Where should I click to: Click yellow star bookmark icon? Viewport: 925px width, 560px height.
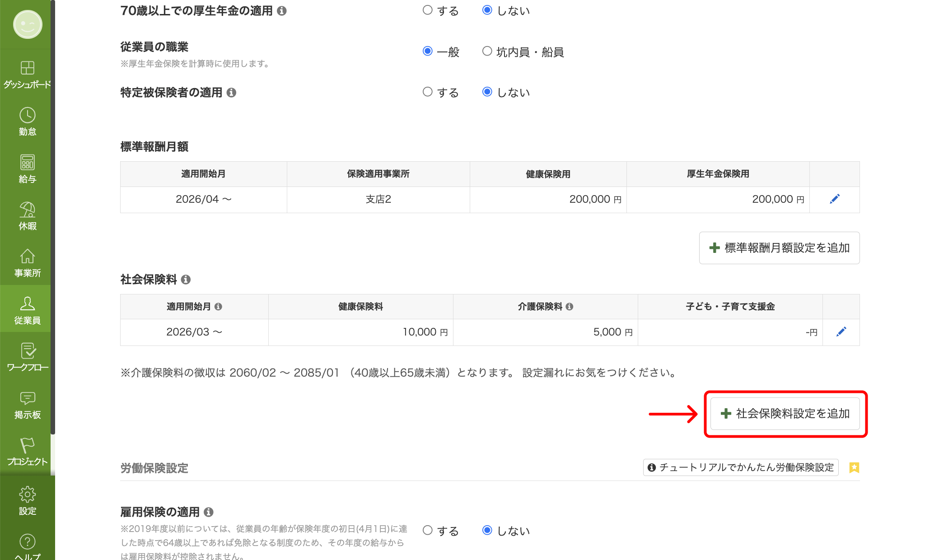tap(854, 467)
